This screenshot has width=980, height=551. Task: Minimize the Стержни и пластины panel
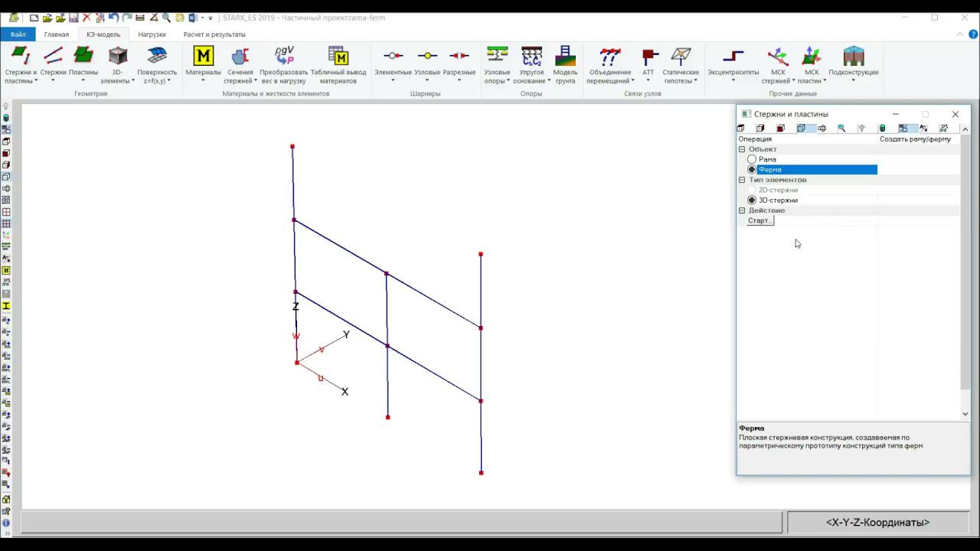coord(896,114)
